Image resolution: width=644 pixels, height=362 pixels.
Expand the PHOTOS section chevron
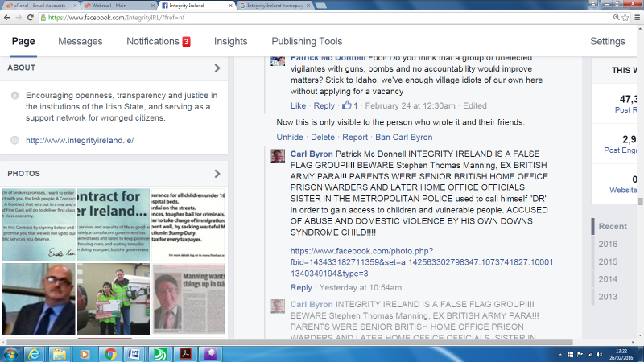pyautogui.click(x=217, y=174)
